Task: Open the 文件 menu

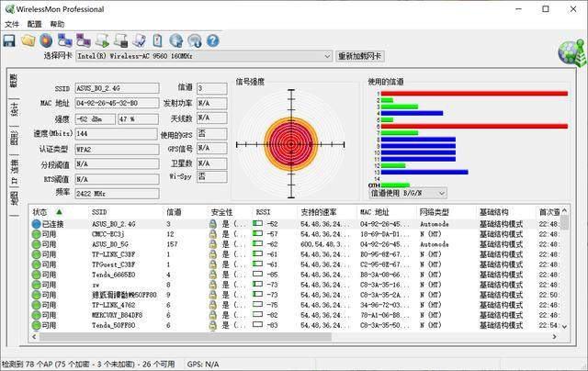Action: pos(12,24)
